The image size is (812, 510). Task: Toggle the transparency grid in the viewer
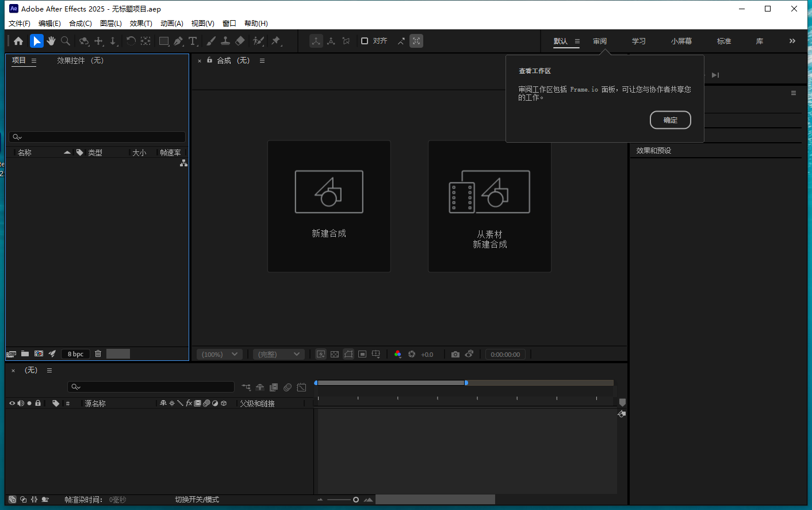pos(335,355)
